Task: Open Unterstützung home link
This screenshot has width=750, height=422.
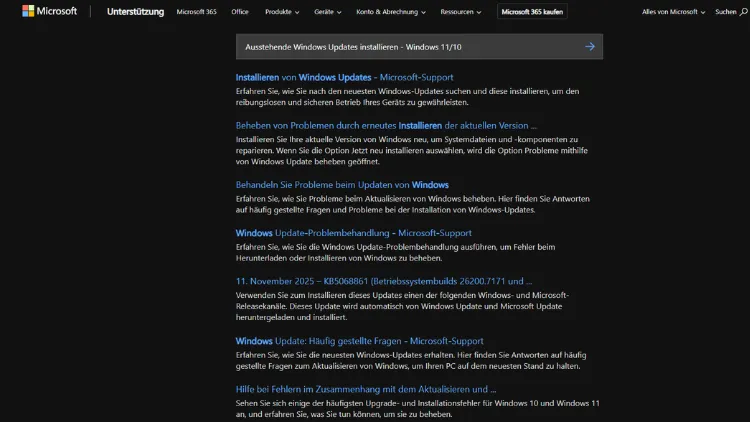Action: click(x=135, y=11)
